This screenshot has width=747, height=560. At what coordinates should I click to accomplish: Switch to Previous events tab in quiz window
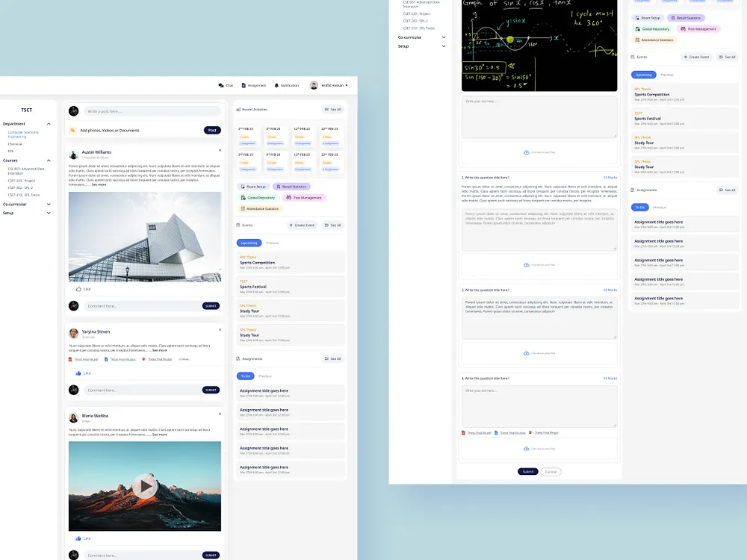tap(667, 75)
